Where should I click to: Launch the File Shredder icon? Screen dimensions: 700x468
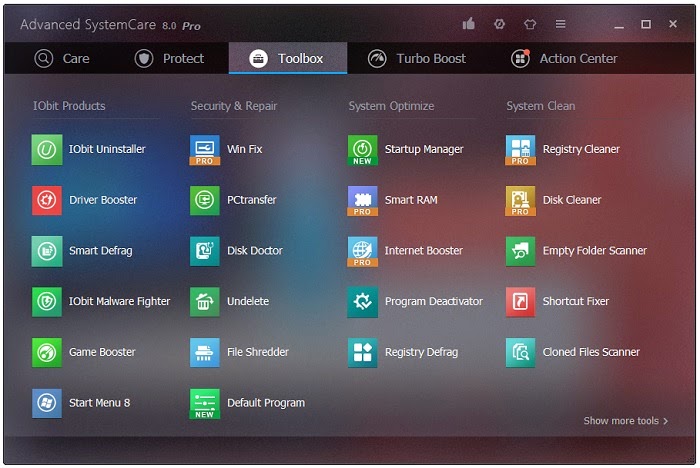click(205, 353)
